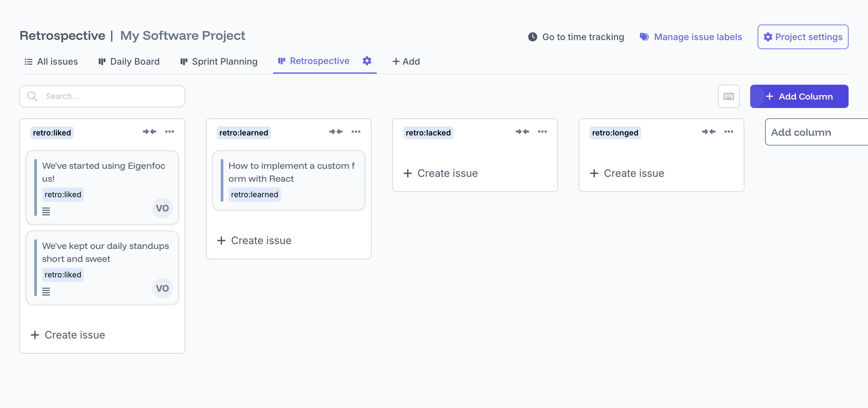Click the keyboard shortcuts icon button
This screenshot has width=868, height=408.
pos(729,97)
